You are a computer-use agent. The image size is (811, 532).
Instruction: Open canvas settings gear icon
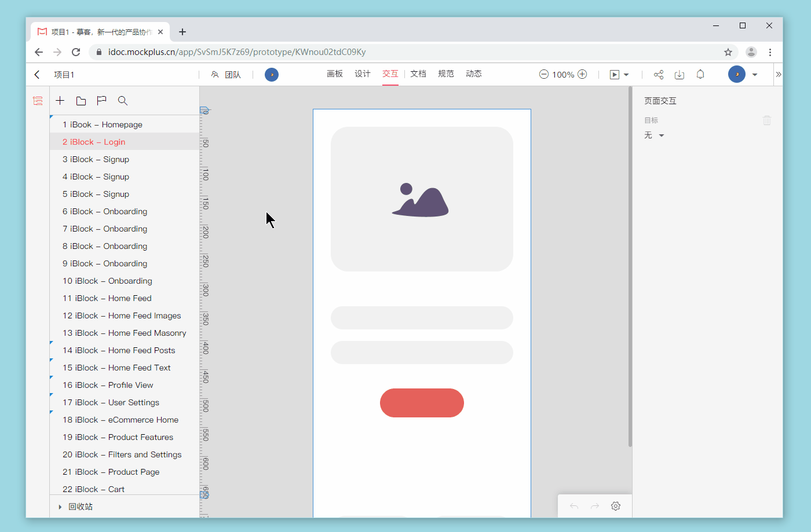[x=616, y=506]
